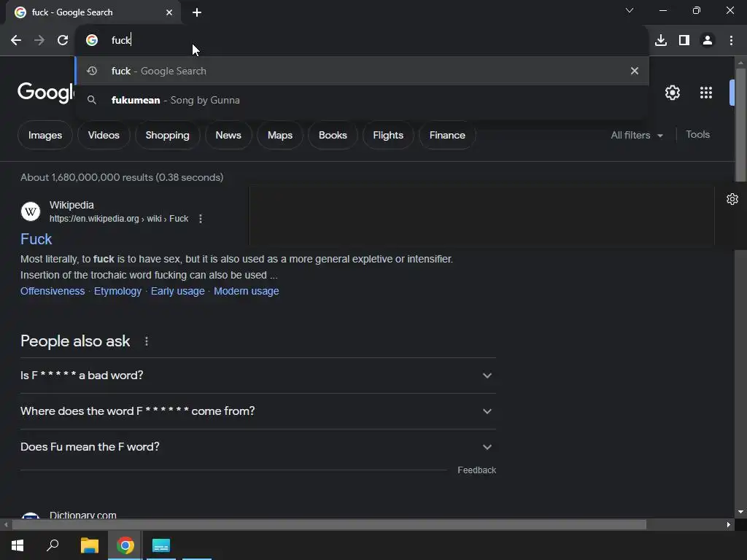Click the scroll right arrow
The height and width of the screenshot is (560, 747).
(729, 525)
